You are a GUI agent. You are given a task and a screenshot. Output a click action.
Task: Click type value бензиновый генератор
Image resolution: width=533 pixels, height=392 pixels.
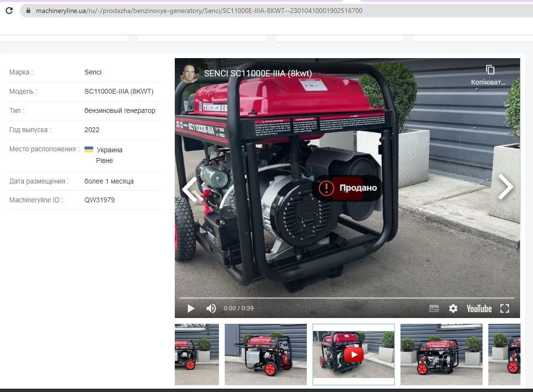coord(120,110)
